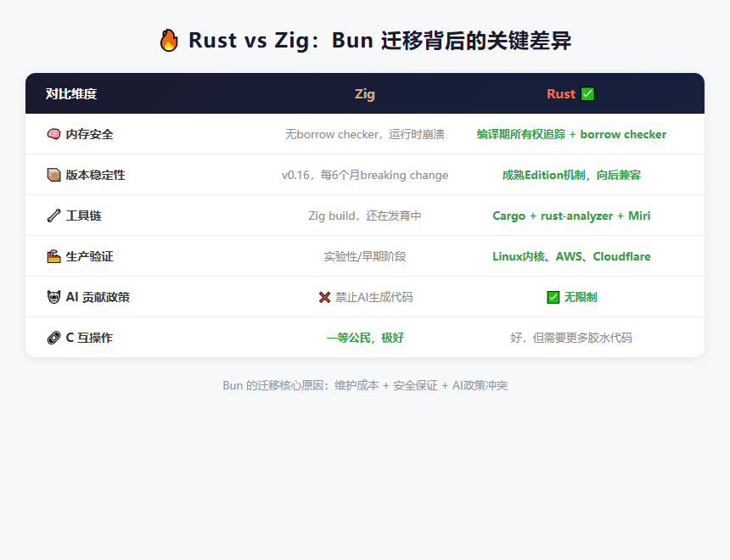This screenshot has width=730, height=560.
Task: Click the factory icon beside 生产验证
Action: (53, 256)
